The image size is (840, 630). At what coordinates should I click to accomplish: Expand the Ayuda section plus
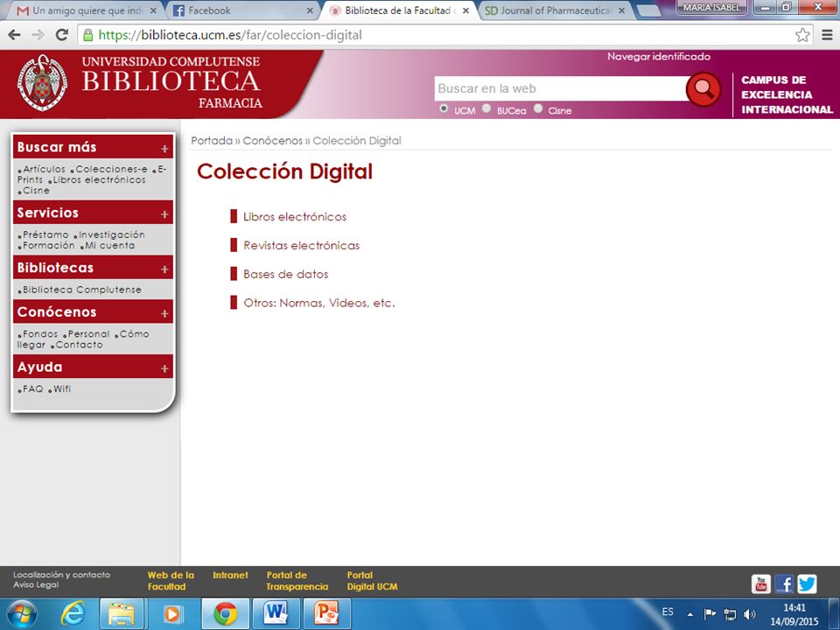pyautogui.click(x=164, y=368)
